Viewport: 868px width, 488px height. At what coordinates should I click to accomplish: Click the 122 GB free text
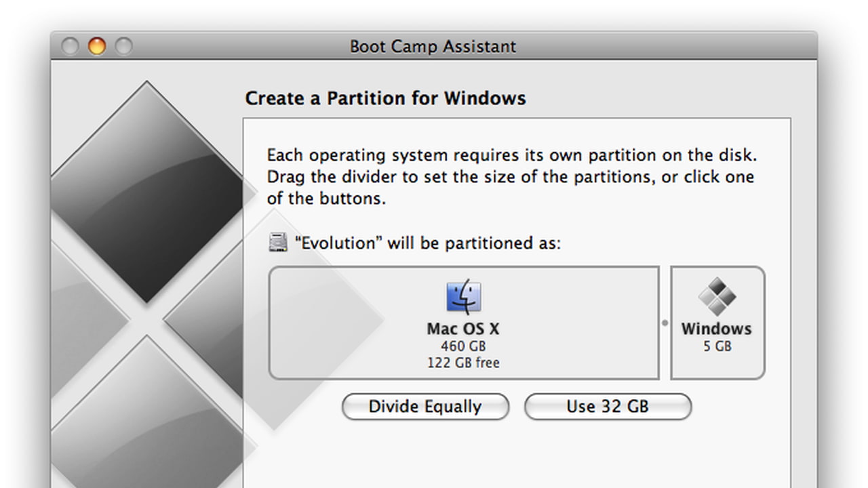pyautogui.click(x=463, y=363)
